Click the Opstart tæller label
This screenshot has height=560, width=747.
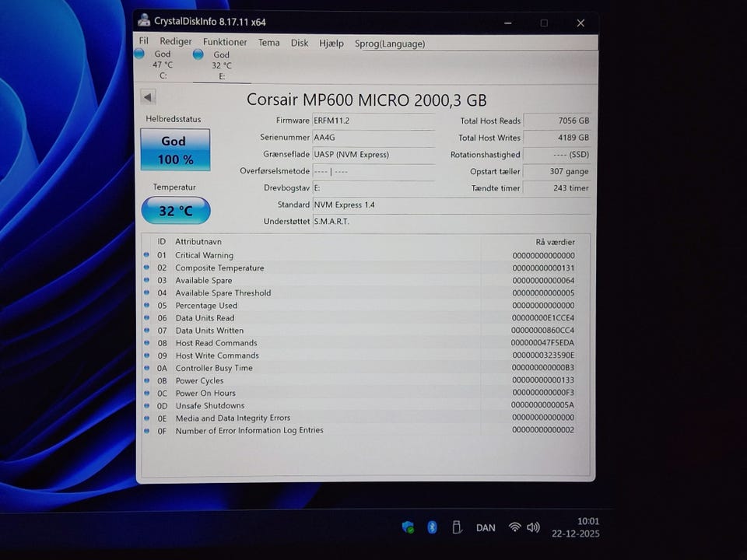[495, 171]
